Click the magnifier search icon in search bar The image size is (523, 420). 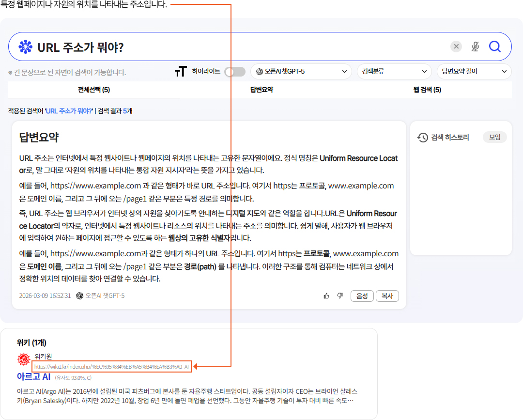pos(494,47)
